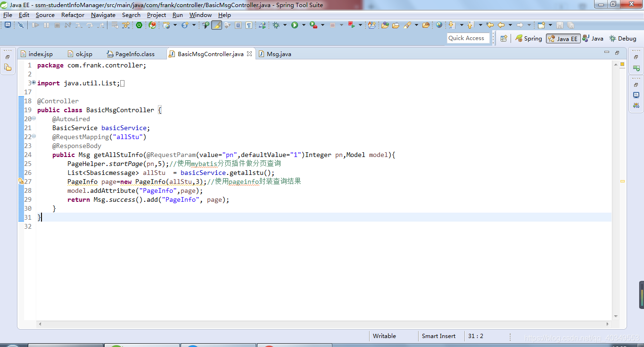Open the File menu
This screenshot has height=347, width=644.
click(x=8, y=15)
